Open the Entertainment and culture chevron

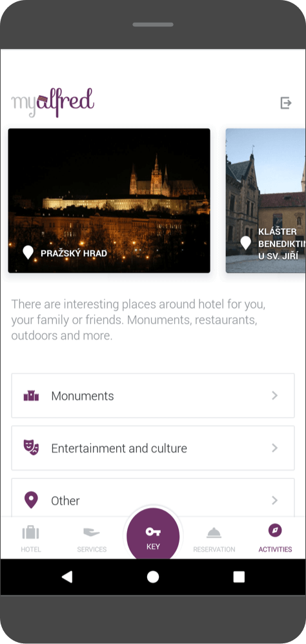(x=275, y=447)
